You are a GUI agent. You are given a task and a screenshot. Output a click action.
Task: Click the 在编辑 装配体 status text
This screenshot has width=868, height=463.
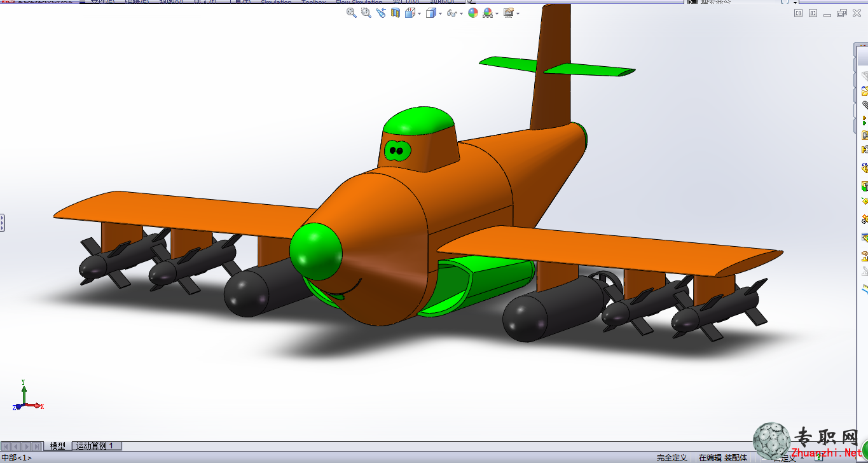(723, 458)
